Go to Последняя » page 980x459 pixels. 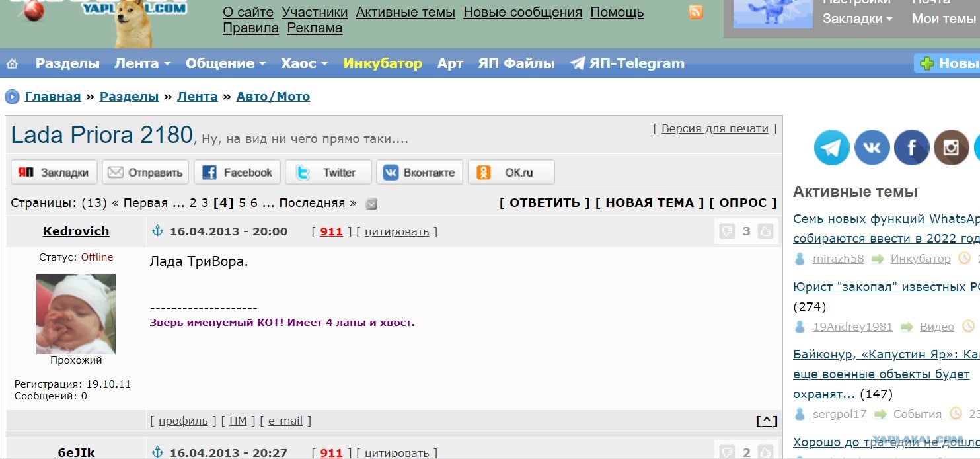click(x=318, y=203)
